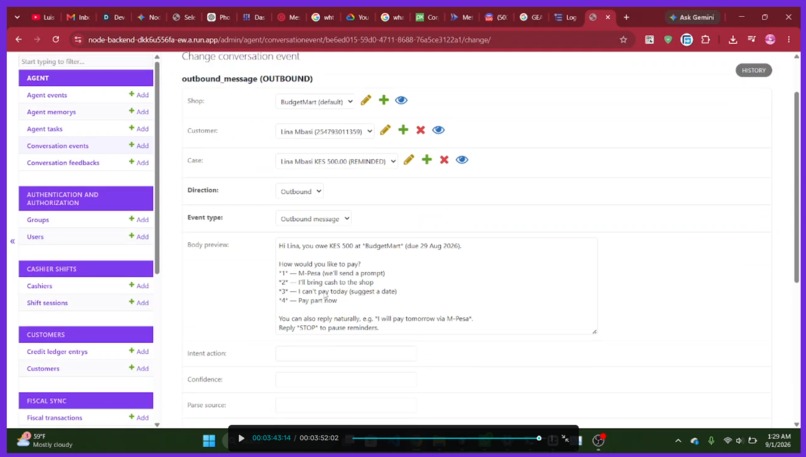Edit selected Shop with pencil icon
This screenshot has width=806, height=457.
pos(365,100)
